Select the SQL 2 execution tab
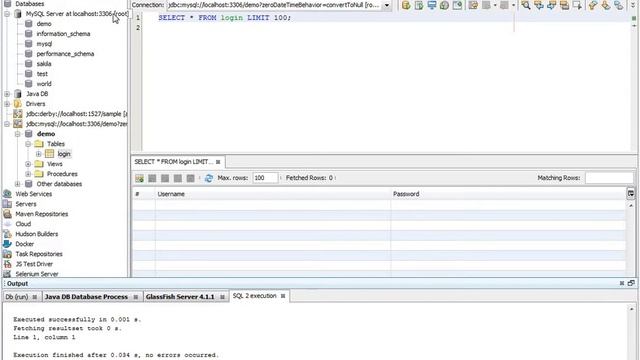 pyautogui.click(x=254, y=296)
